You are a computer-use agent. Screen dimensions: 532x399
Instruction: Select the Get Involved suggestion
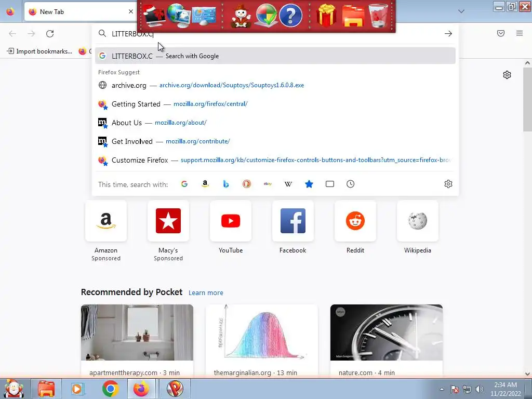click(275, 141)
